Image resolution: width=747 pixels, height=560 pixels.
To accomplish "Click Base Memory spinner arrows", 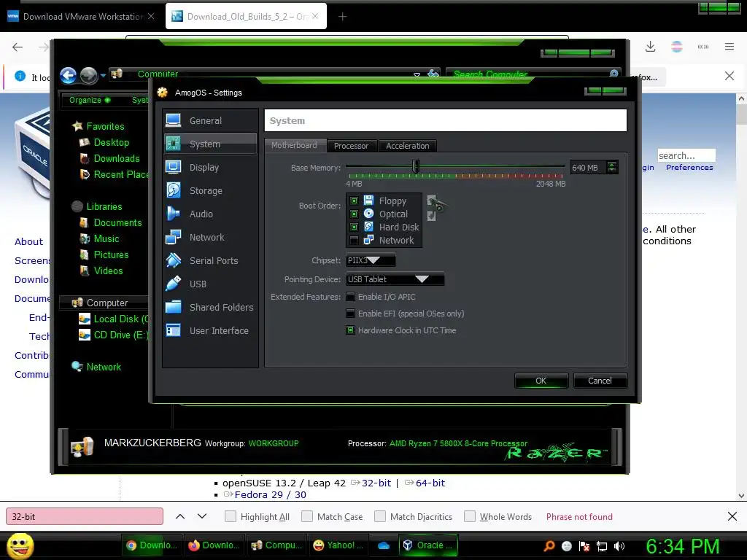I will (x=612, y=167).
